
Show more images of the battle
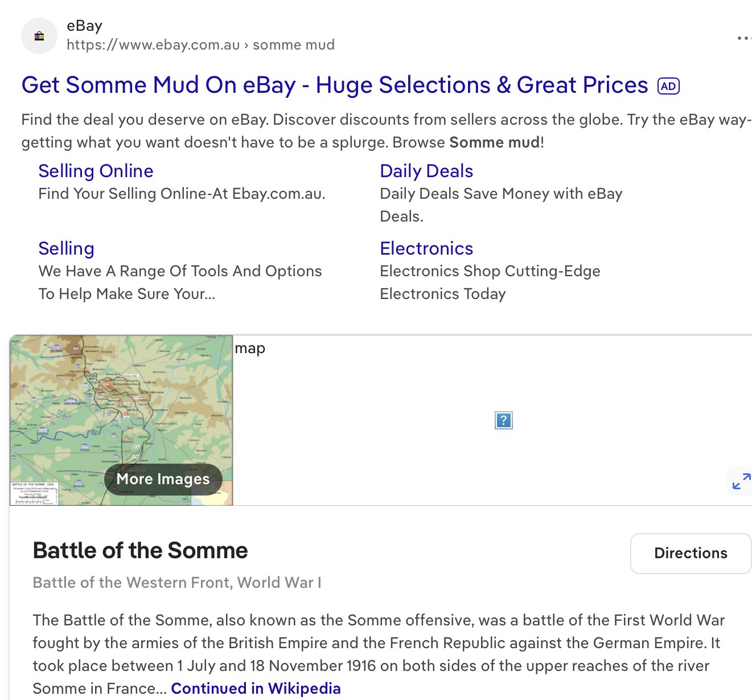click(x=163, y=479)
